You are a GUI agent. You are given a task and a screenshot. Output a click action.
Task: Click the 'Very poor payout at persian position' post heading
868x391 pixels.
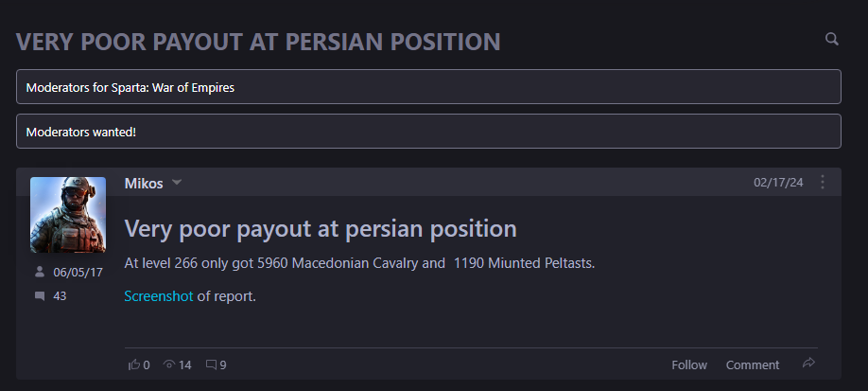pyautogui.click(x=321, y=228)
